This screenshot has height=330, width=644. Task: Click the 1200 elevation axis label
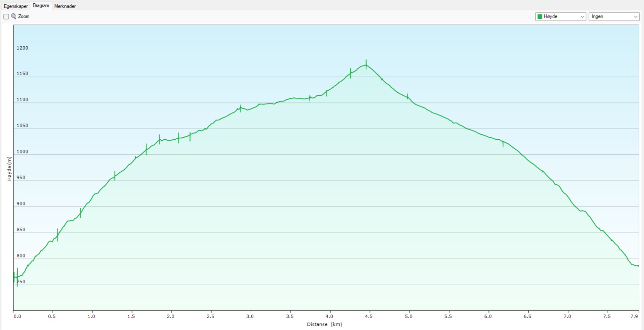[x=23, y=48]
